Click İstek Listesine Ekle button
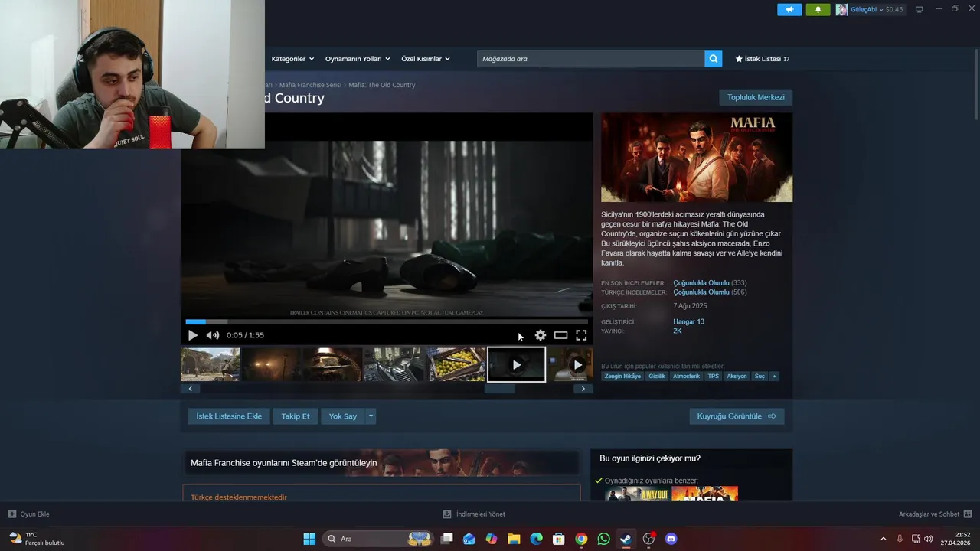The width and height of the screenshot is (980, 551). 229,416
